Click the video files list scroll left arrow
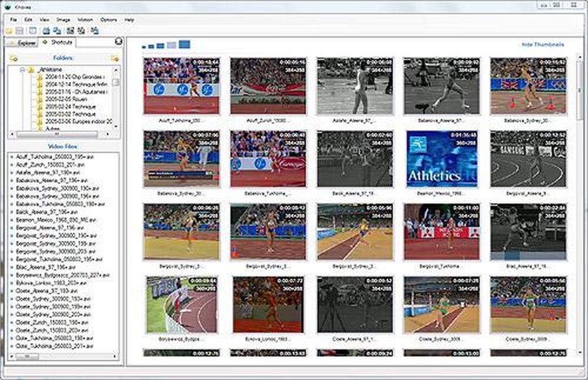Image resolution: width=588 pixels, height=380 pixels. [x=12, y=356]
